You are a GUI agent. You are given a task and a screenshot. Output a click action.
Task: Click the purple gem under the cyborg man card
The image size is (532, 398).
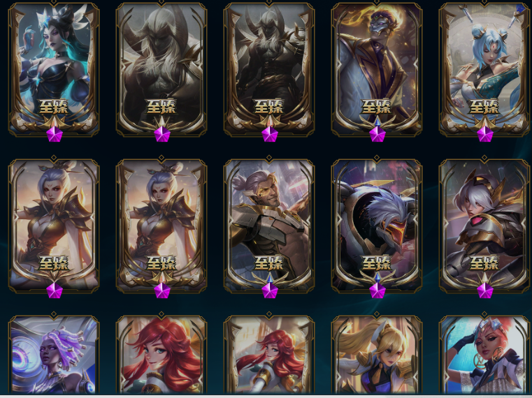click(x=270, y=290)
